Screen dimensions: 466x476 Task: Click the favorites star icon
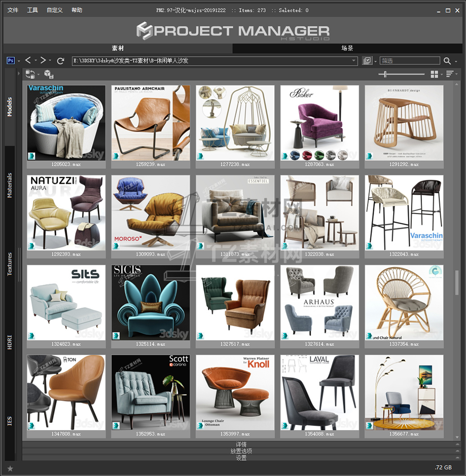pos(10,468)
